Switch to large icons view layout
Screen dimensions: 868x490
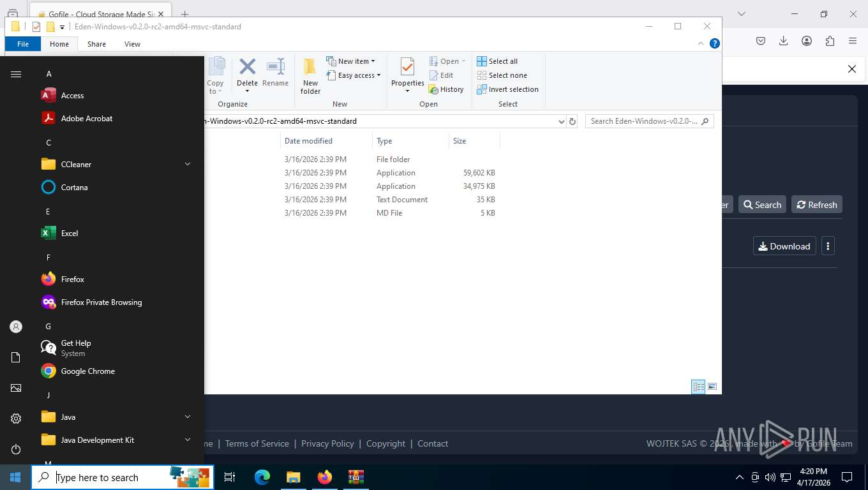712,387
